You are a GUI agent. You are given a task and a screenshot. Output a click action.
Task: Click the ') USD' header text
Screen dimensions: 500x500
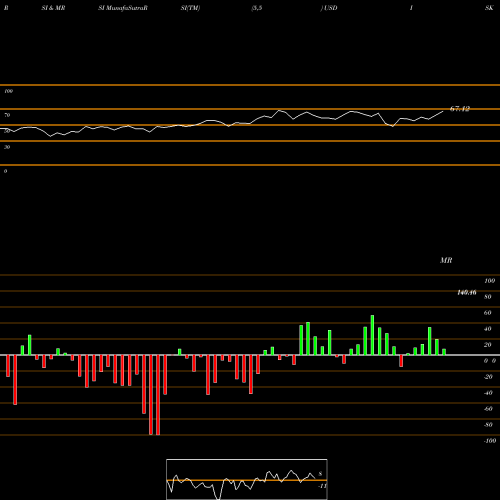329,8
